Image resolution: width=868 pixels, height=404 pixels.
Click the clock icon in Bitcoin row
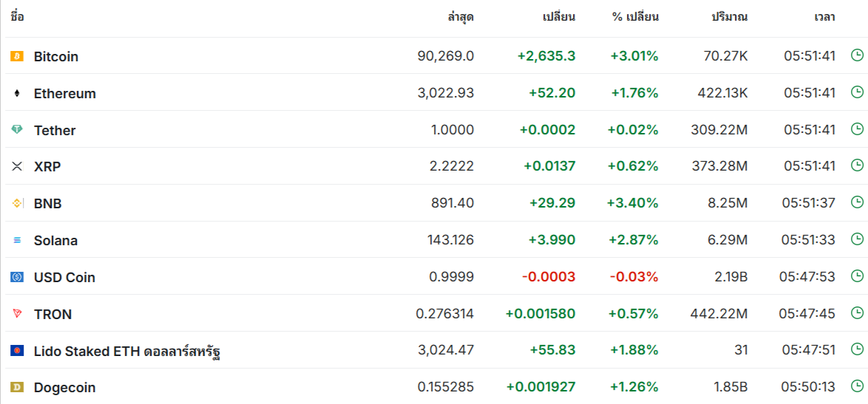point(856,55)
